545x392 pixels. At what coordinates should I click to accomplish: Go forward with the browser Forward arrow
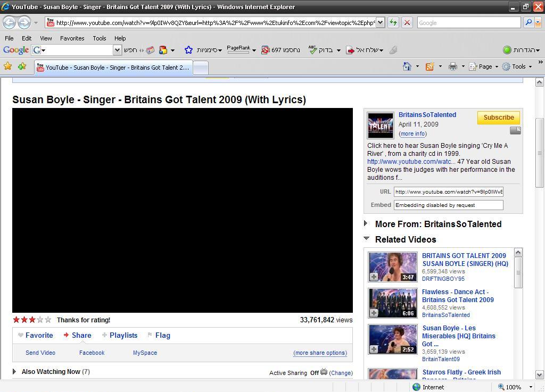tap(24, 23)
